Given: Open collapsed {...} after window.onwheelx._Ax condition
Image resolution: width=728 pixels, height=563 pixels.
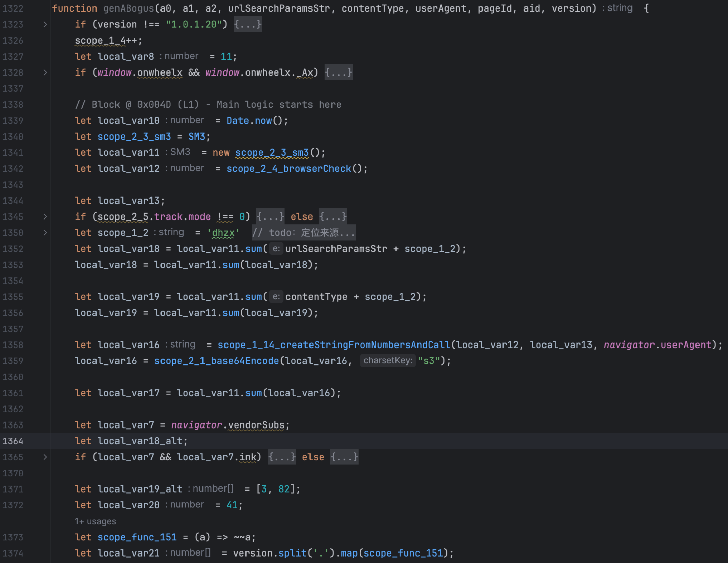Looking at the screenshot, I should [x=339, y=72].
